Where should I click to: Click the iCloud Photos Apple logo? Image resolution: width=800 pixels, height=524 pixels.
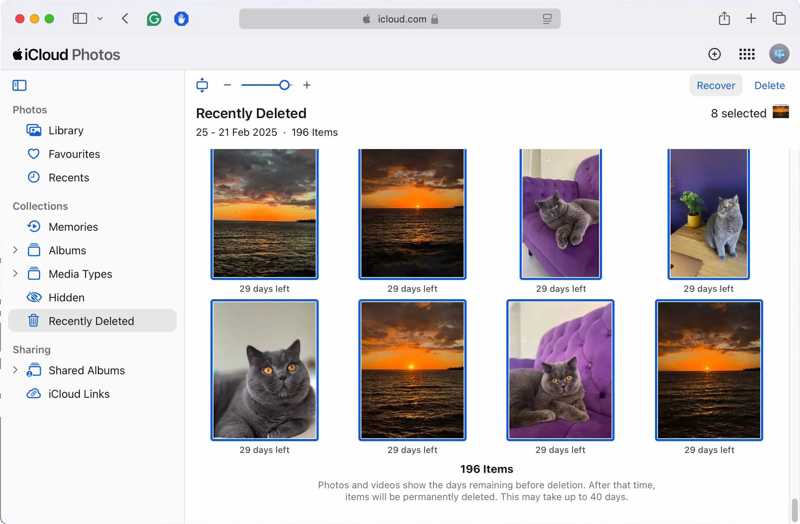point(18,54)
